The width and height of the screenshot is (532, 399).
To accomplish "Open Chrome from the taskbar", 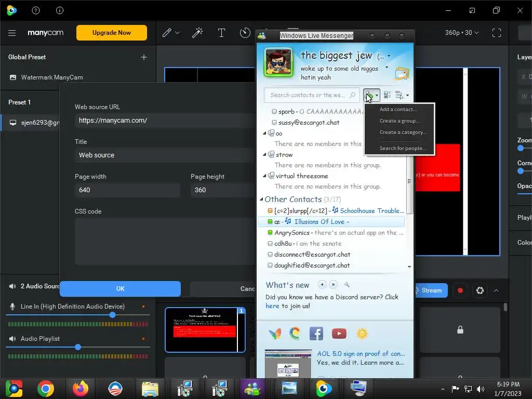I will pos(46,389).
